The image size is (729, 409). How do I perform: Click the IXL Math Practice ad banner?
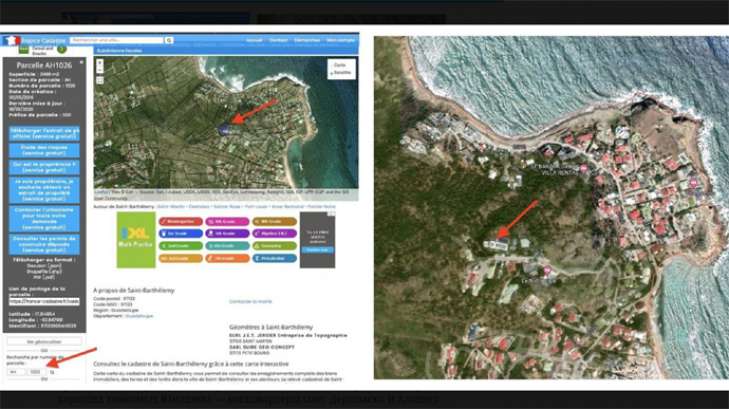(135, 239)
